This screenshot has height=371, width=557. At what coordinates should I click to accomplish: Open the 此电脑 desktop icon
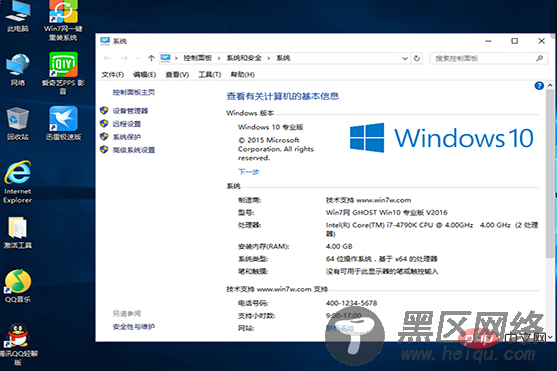pos(18,16)
